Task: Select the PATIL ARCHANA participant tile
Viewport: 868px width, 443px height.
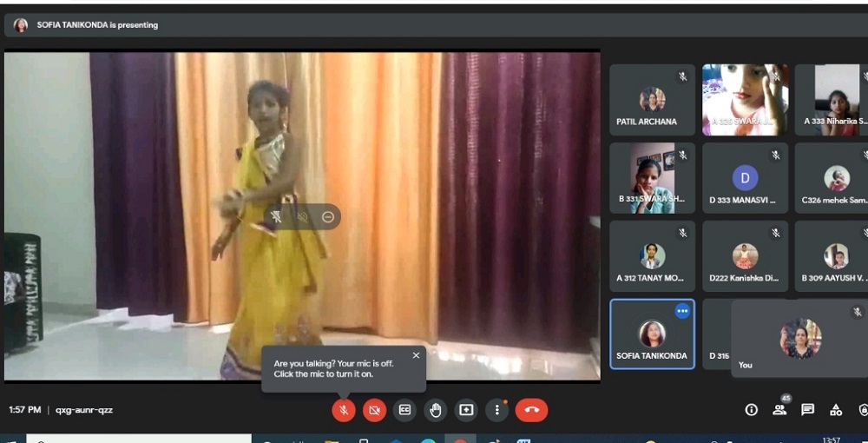Action: click(652, 100)
